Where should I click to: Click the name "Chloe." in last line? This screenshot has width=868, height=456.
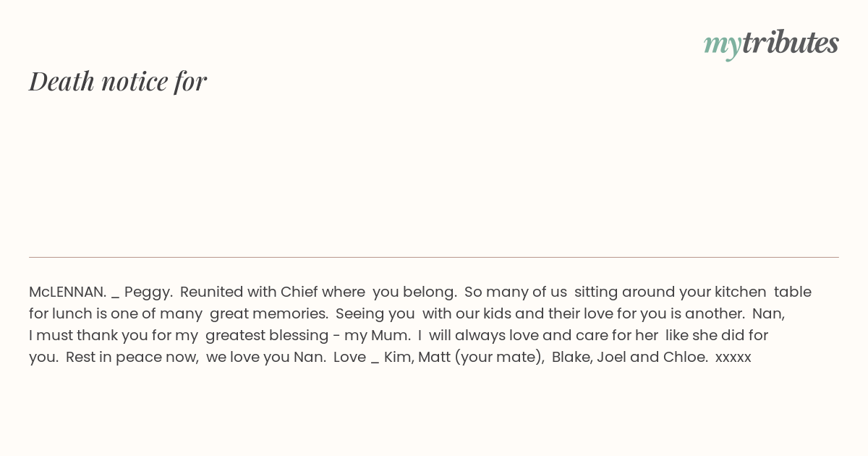(x=686, y=358)
